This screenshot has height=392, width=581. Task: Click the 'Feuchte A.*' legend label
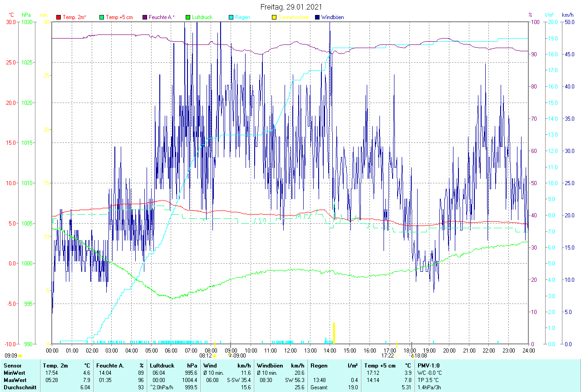162,17
